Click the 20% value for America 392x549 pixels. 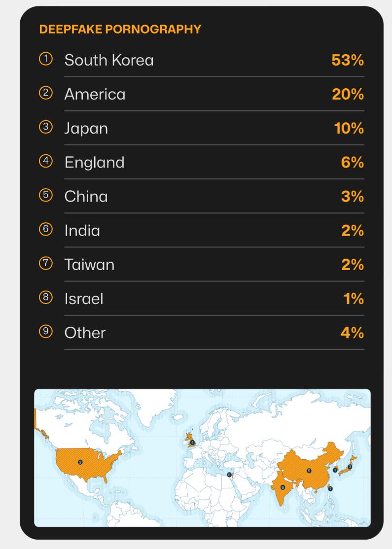tap(348, 94)
